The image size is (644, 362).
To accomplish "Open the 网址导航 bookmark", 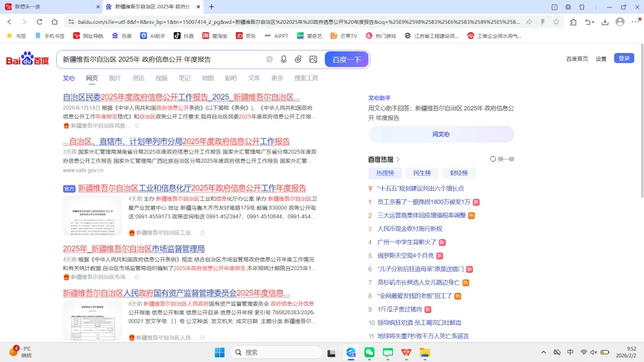I will tap(88, 36).
